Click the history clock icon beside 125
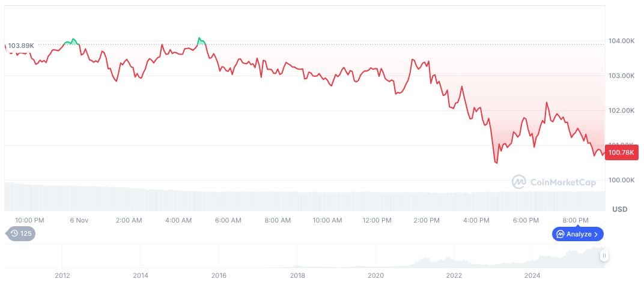 pos(13,233)
